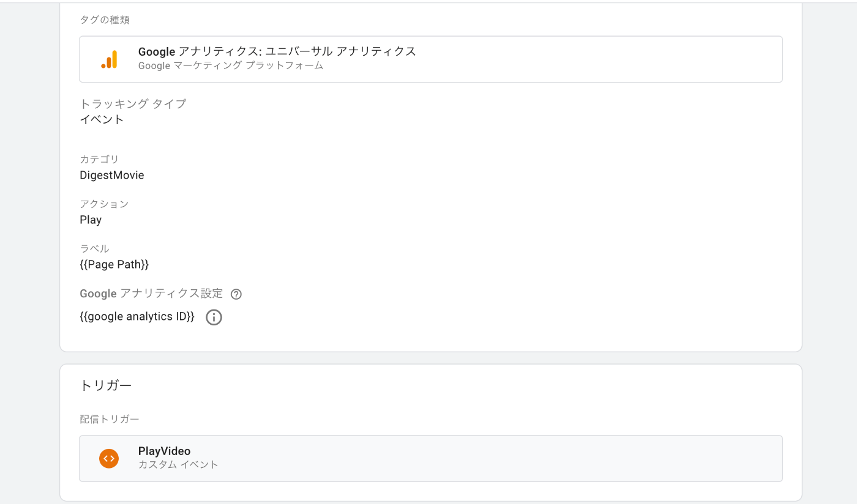Screen dimensions: 857x504
Task: Click the タグの種類 field label
Action: coord(105,20)
